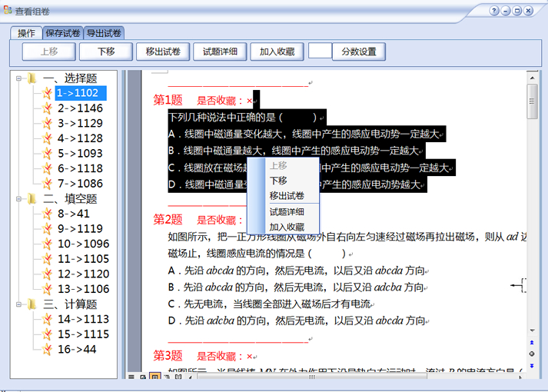Click the document scrollbar down arrow
This screenshot has width=548, height=392.
(533, 331)
